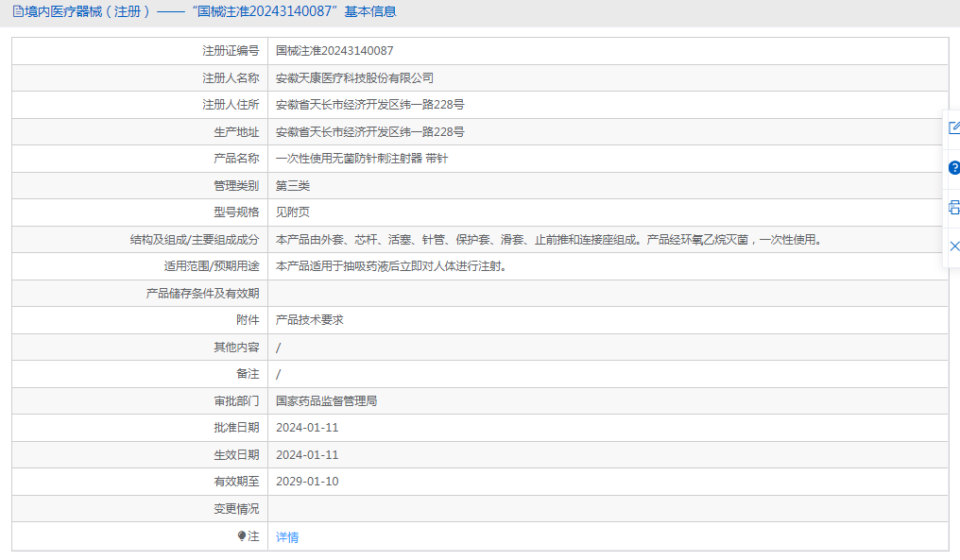
Task: Click the 结构及组成/主要组成成分 label
Action: click(x=195, y=239)
